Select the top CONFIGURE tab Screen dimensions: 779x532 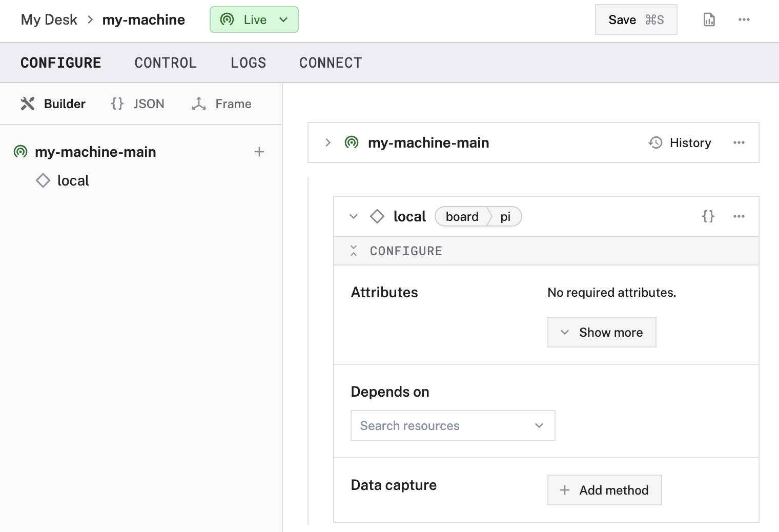pyautogui.click(x=61, y=63)
